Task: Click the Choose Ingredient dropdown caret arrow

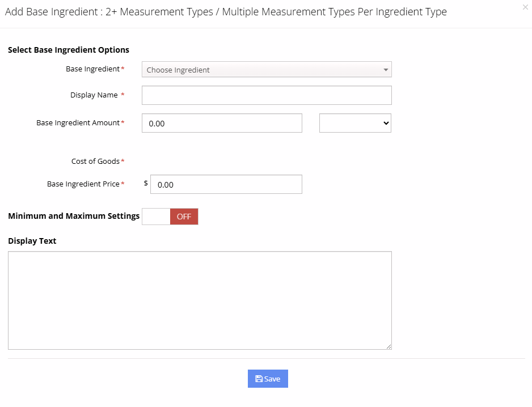Action: 386,70
